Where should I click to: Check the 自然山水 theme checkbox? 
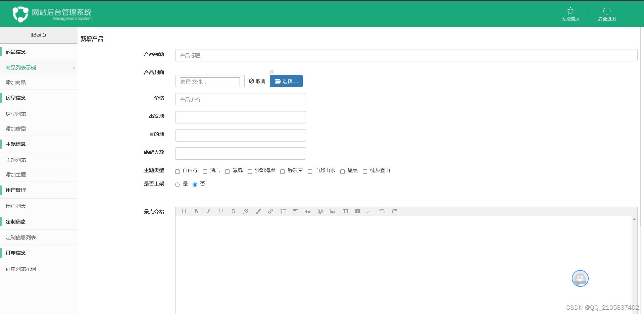click(x=310, y=172)
